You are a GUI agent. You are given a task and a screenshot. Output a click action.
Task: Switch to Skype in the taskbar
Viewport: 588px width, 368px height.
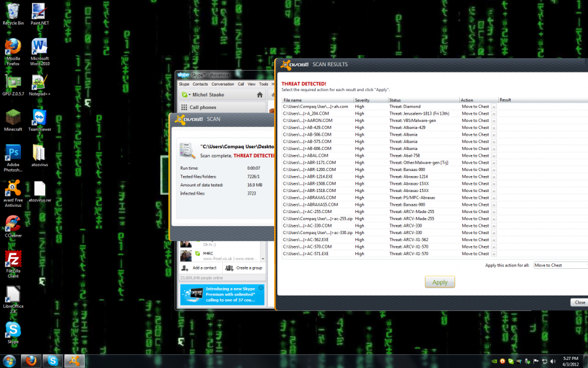pos(53,361)
